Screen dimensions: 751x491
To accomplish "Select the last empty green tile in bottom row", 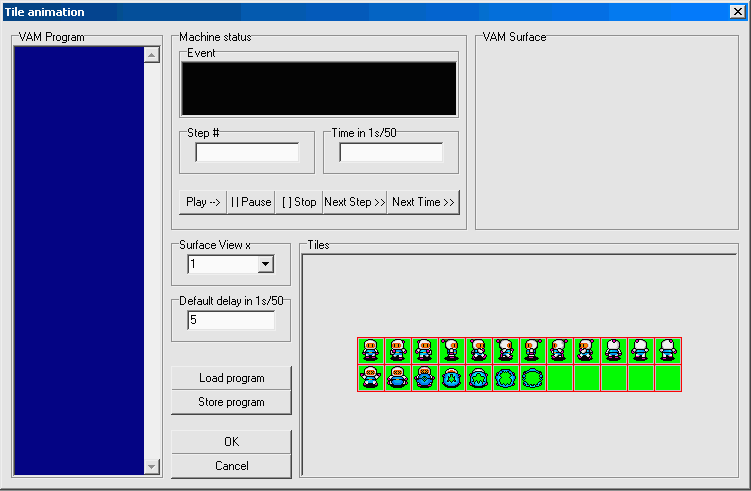I will click(668, 378).
